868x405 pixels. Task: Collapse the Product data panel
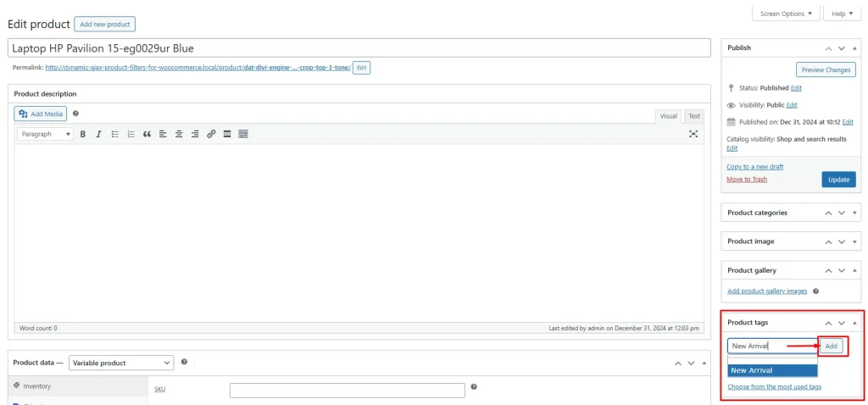click(x=704, y=363)
